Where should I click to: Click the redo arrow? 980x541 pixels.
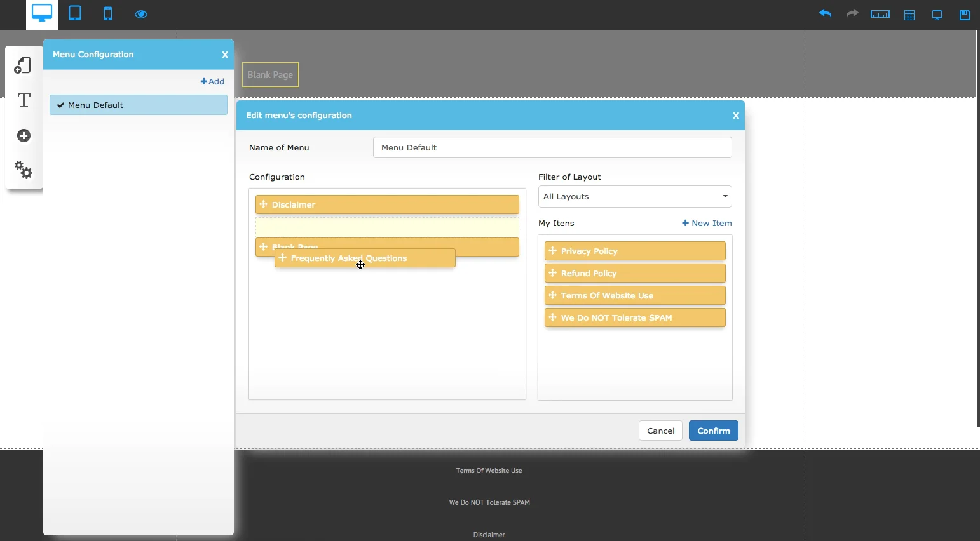coord(852,14)
